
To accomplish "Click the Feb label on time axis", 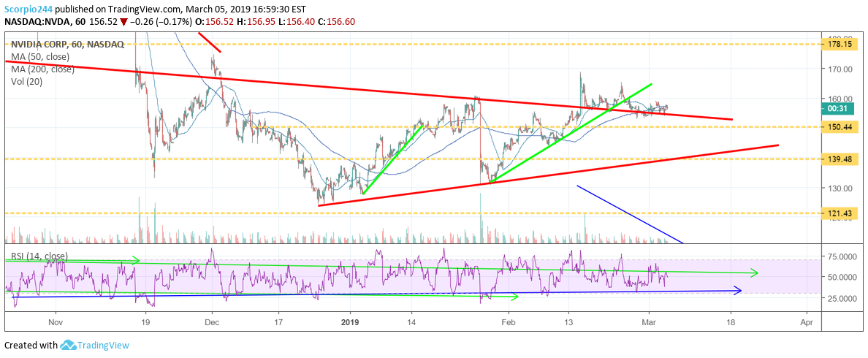I will pyautogui.click(x=510, y=321).
